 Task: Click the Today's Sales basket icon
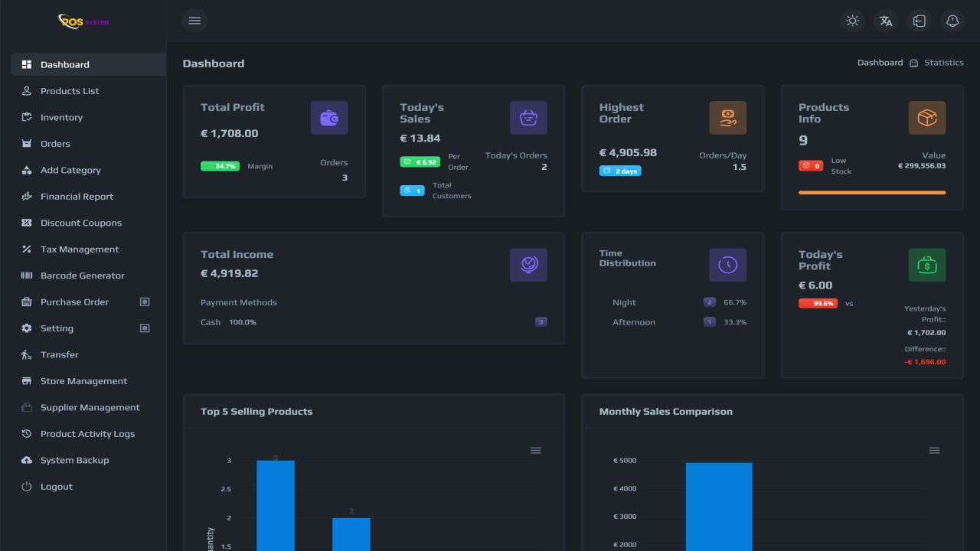coord(528,118)
